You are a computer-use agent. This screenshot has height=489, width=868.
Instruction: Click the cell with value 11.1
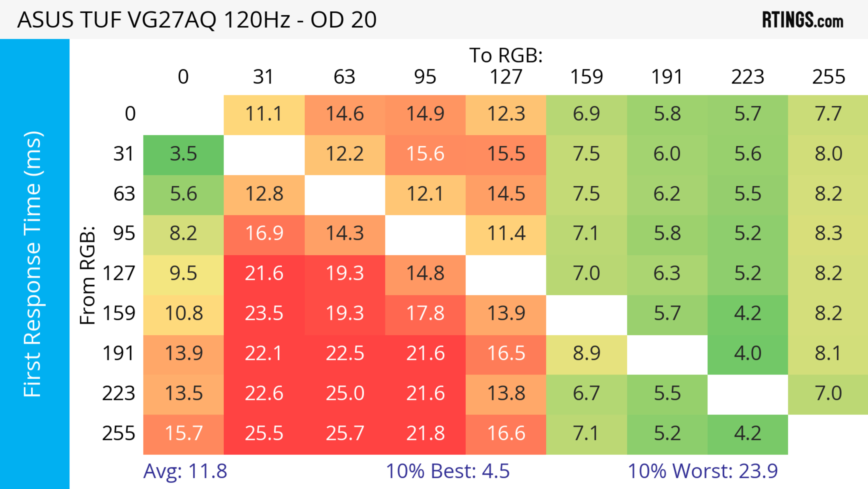tap(264, 114)
